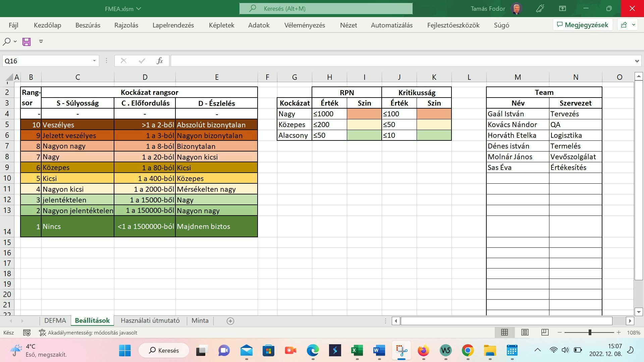Click the zoom in plus button
The image size is (644, 362).
pos(619,333)
